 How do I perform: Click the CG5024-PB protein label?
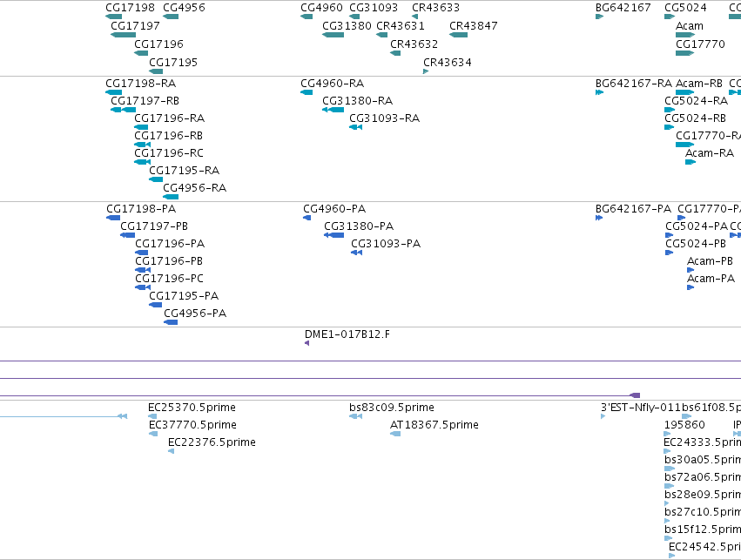tap(696, 245)
